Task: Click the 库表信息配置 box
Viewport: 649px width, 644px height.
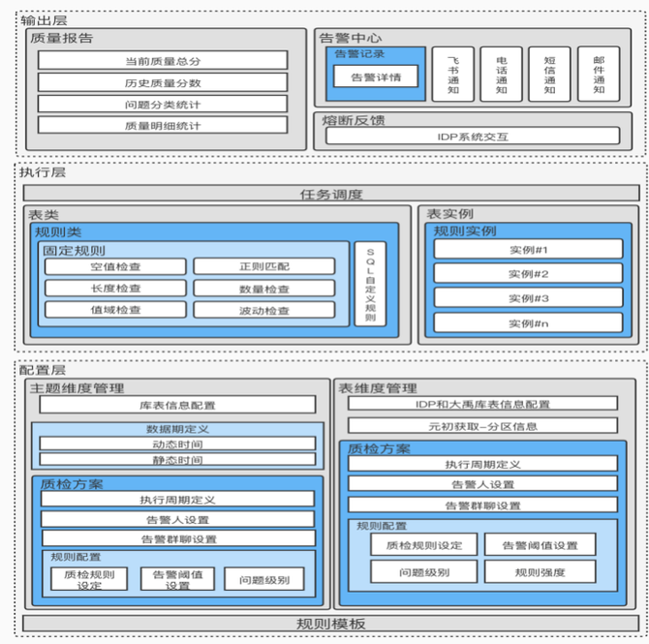Action: pos(177,405)
